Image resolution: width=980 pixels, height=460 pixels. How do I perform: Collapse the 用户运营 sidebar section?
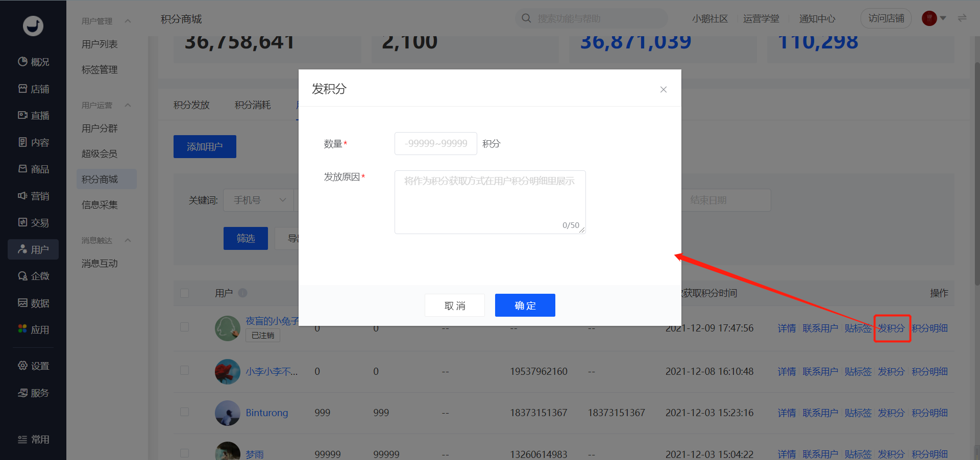128,105
